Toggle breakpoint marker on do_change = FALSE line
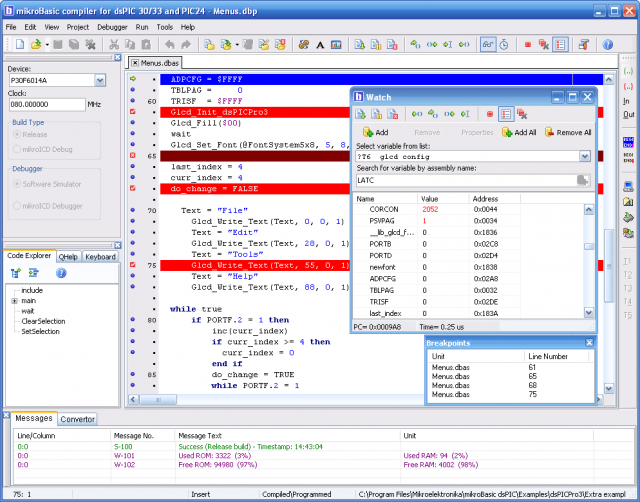 point(133,188)
